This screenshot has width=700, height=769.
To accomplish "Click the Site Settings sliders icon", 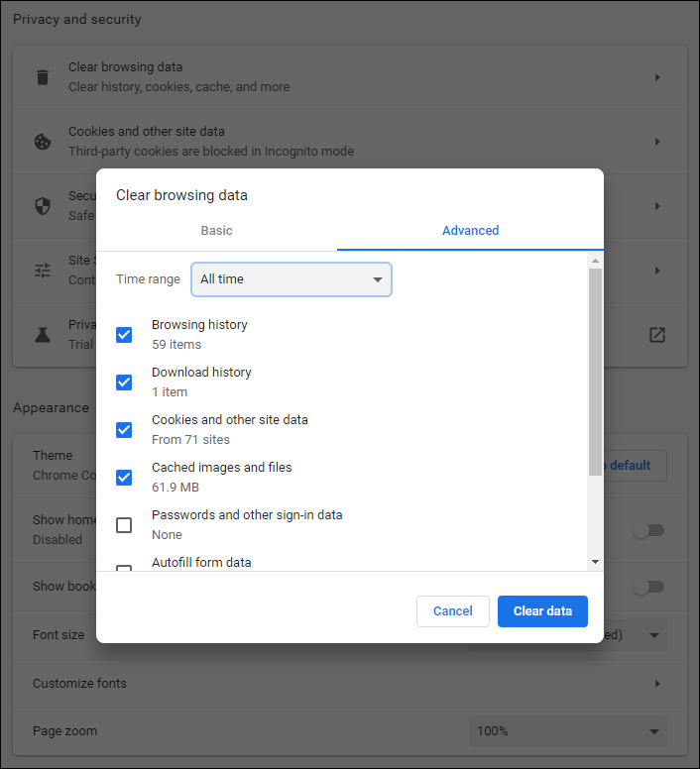I will coord(43,271).
